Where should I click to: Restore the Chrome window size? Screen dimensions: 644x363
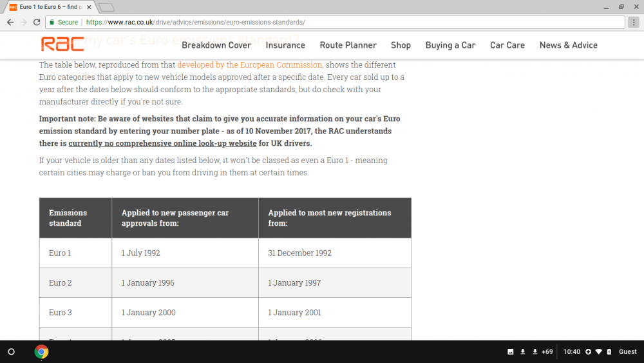(621, 7)
